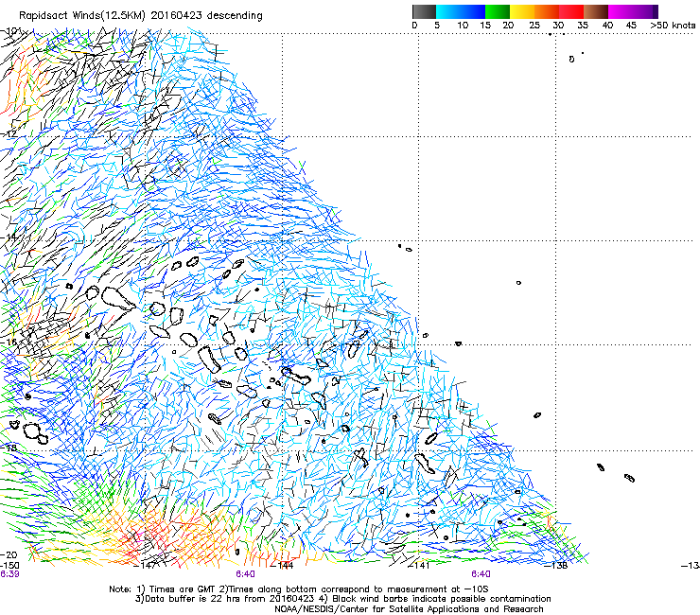
Task: Click the '-141' longitude axis label
Action: click(x=420, y=566)
